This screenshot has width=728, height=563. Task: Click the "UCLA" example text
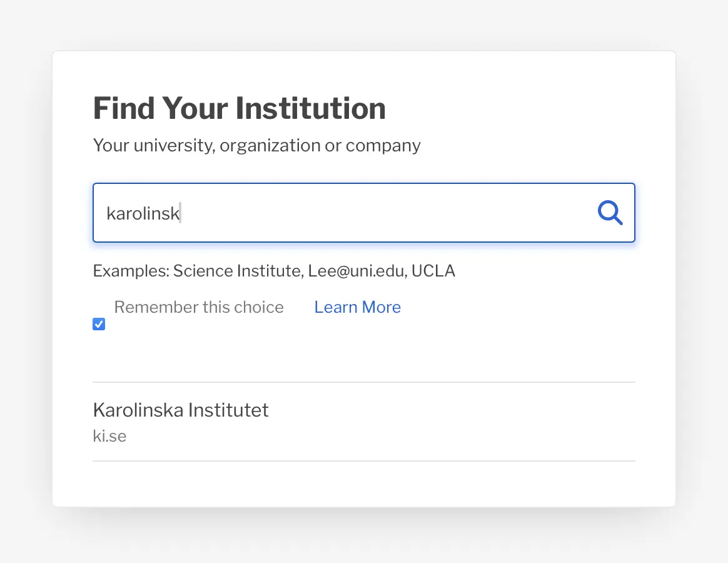[433, 271]
